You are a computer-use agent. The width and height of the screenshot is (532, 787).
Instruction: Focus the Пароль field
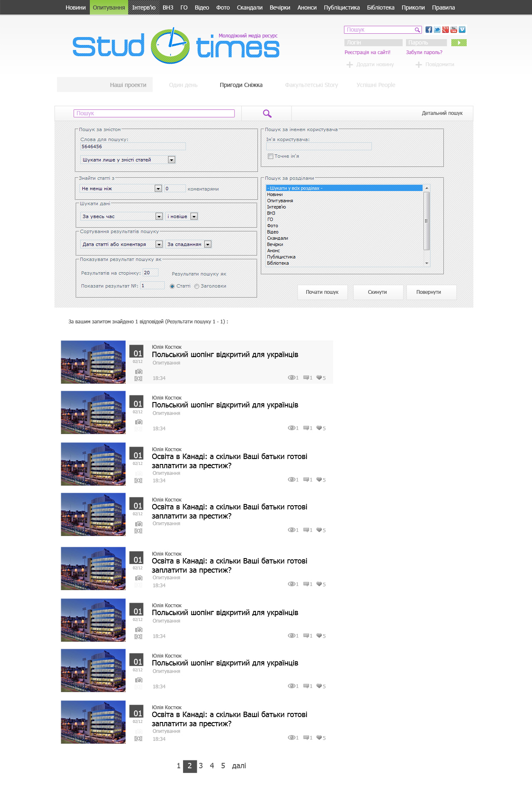(x=426, y=42)
